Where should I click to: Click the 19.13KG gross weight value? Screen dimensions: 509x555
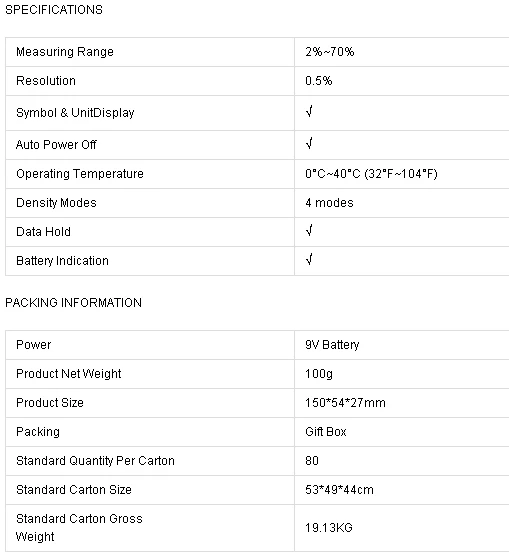coord(329,528)
